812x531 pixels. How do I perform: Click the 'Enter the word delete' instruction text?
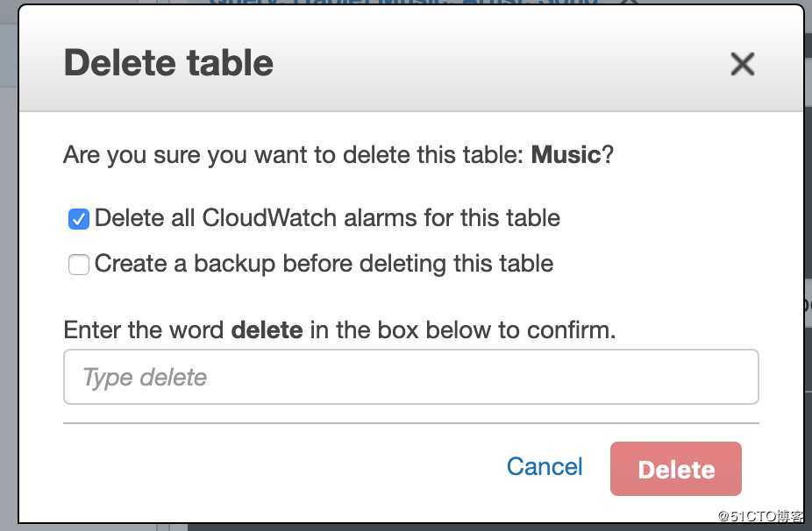(x=339, y=330)
